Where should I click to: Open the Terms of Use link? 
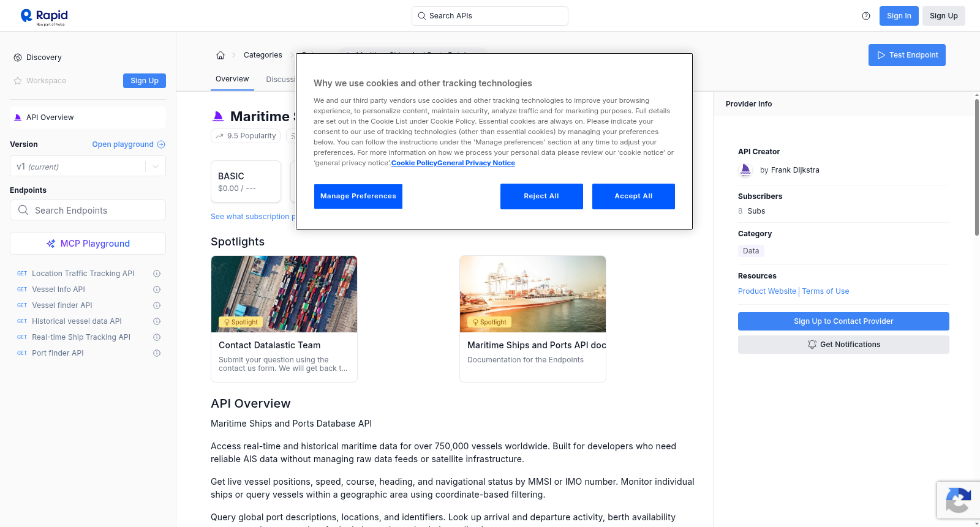click(x=826, y=291)
